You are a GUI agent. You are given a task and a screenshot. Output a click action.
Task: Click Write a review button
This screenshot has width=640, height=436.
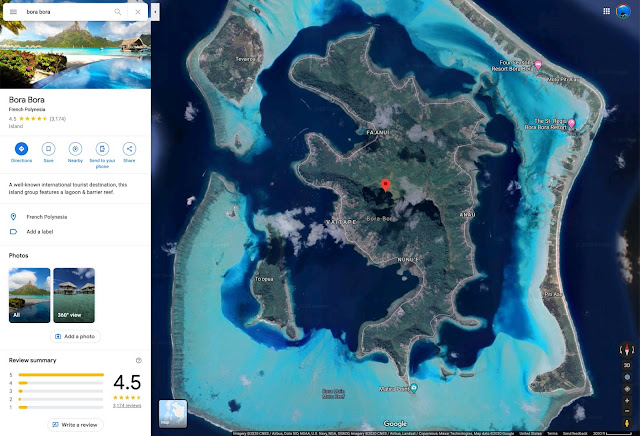click(x=76, y=425)
